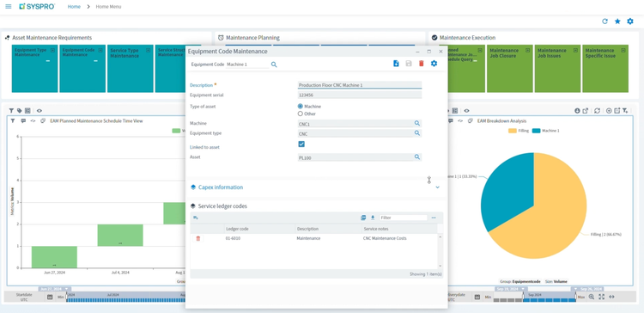Filter the EAM Planned Maintenance Schedule chart

pyautogui.click(x=13, y=121)
